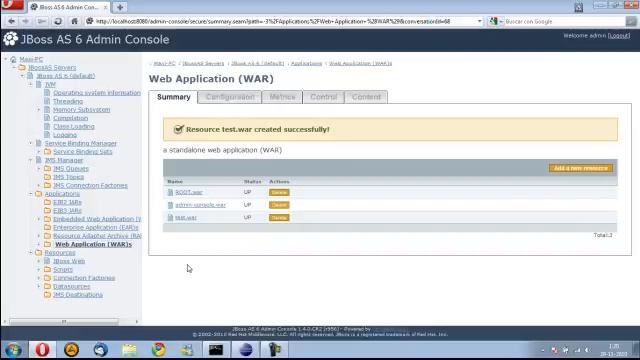Expand the Memory Subsystem tree node
640x360 pixels.
(39, 109)
